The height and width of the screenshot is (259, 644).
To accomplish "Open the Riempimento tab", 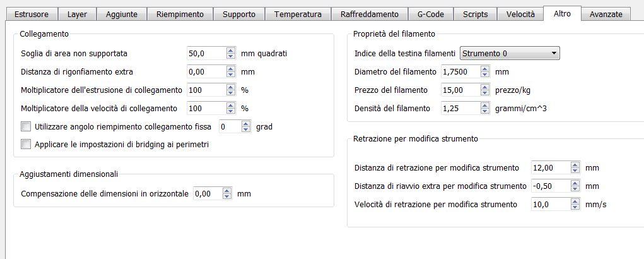I will click(x=180, y=15).
